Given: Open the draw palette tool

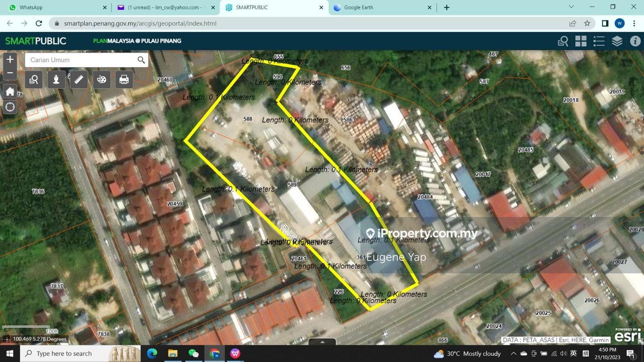Looking at the screenshot, I should coord(102,80).
